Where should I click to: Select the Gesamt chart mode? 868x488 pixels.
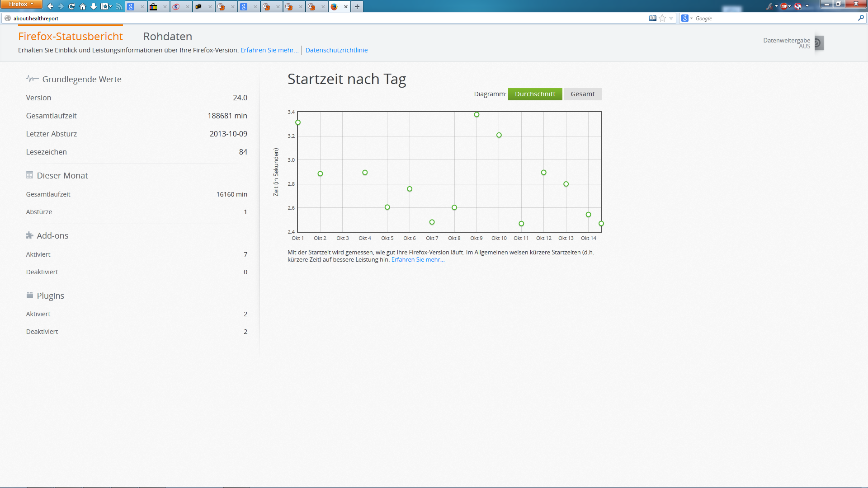pos(582,94)
